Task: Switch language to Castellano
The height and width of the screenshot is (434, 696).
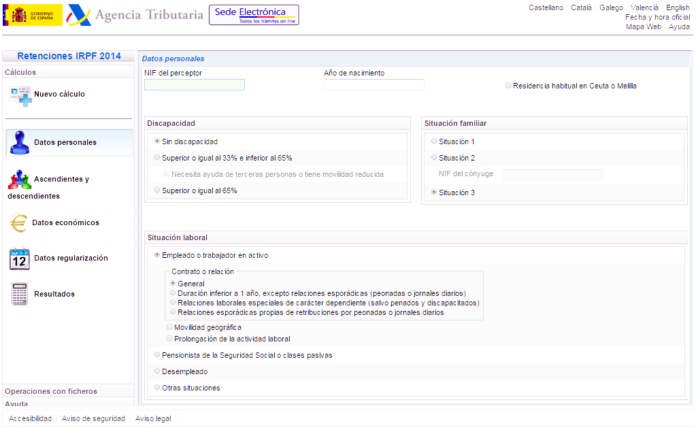Action: (546, 8)
